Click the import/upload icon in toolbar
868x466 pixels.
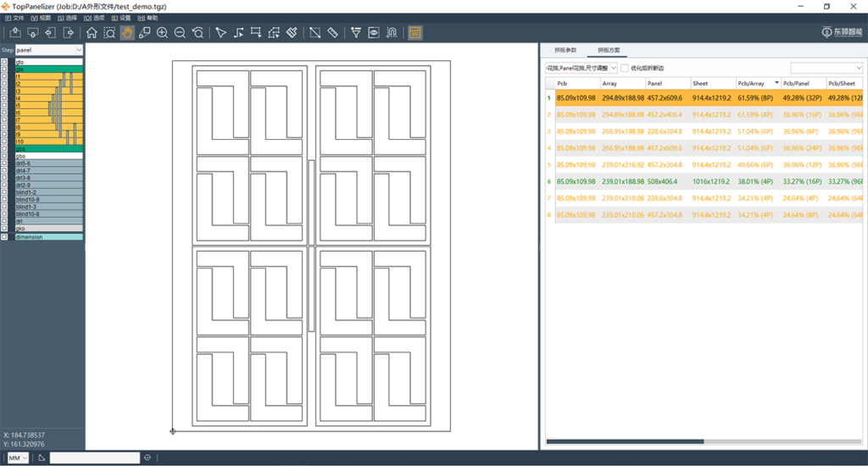coord(15,33)
